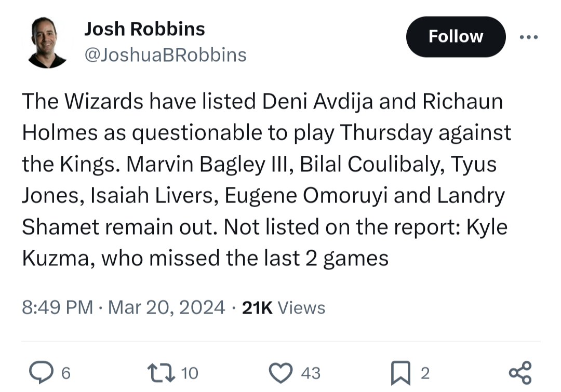Image resolution: width=561 pixels, height=392 pixels.
Task: Click the repost count of 10
Action: [190, 373]
